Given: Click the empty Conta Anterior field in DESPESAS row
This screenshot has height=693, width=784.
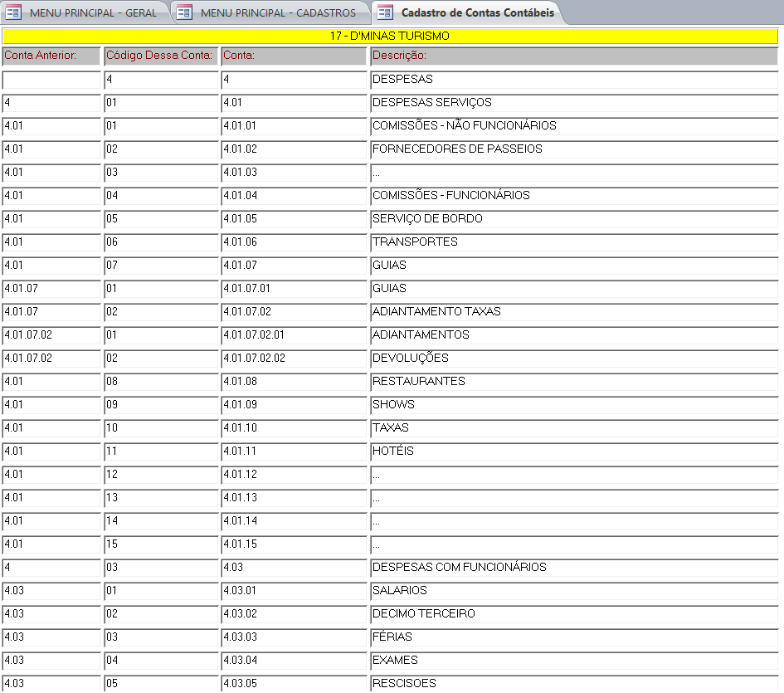Looking at the screenshot, I should tap(51, 80).
